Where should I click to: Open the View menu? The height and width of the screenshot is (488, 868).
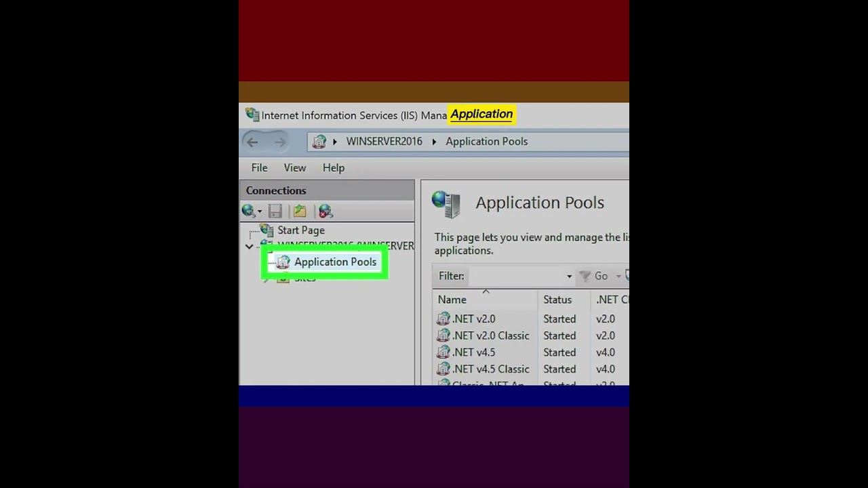294,167
